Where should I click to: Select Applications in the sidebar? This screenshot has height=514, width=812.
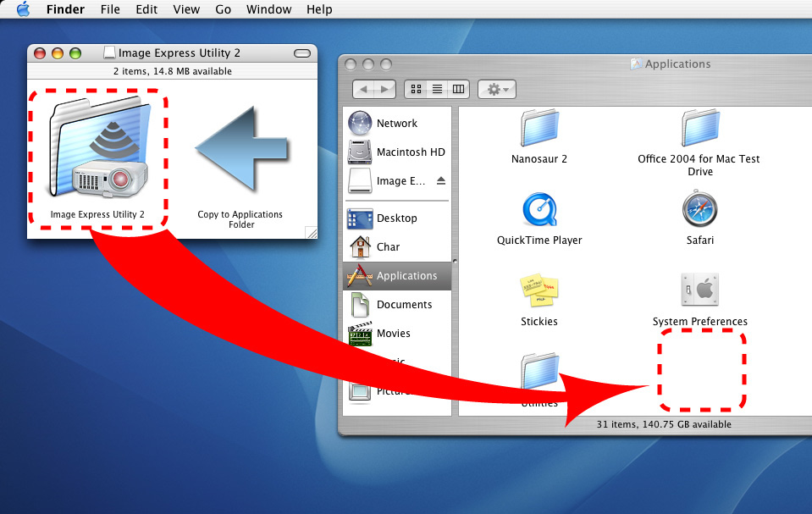tap(396, 276)
